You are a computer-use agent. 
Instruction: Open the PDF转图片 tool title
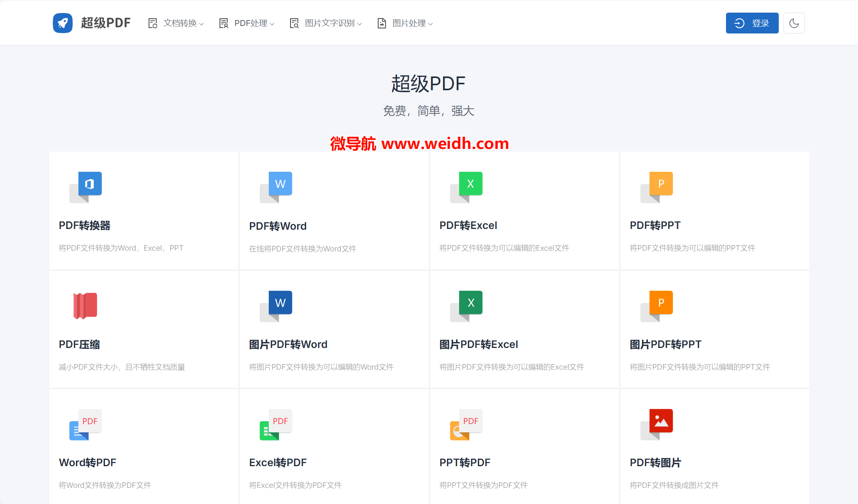(x=655, y=463)
